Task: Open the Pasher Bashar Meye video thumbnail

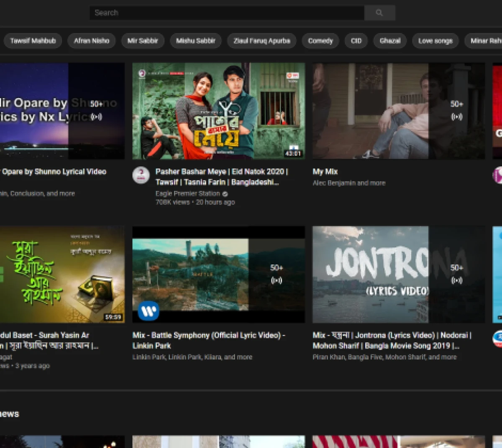Action: pos(218,111)
